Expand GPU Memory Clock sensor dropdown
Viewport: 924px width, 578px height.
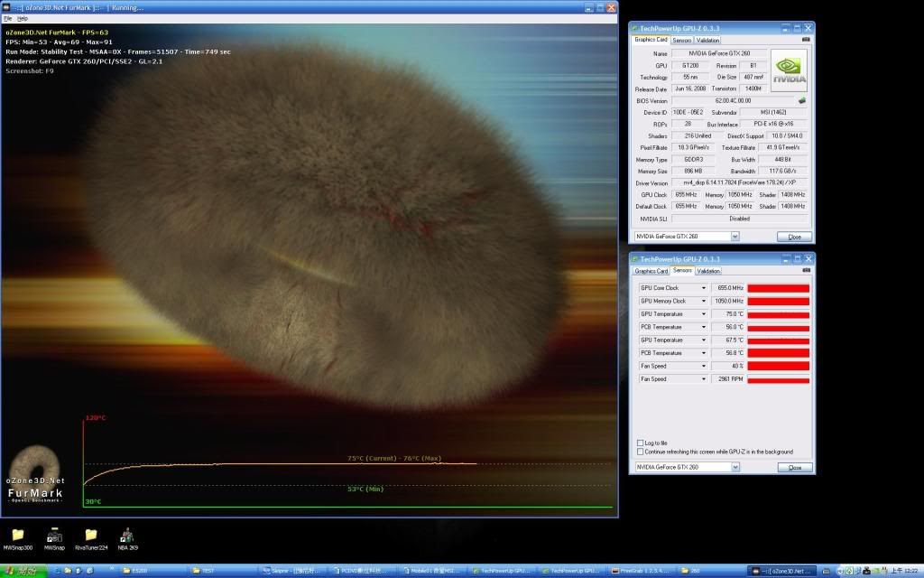[x=703, y=301]
